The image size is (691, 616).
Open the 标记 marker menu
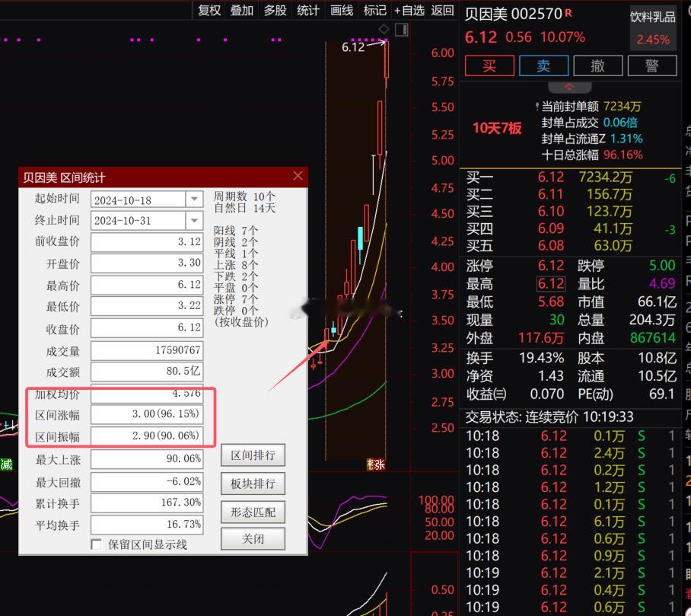[x=374, y=10]
